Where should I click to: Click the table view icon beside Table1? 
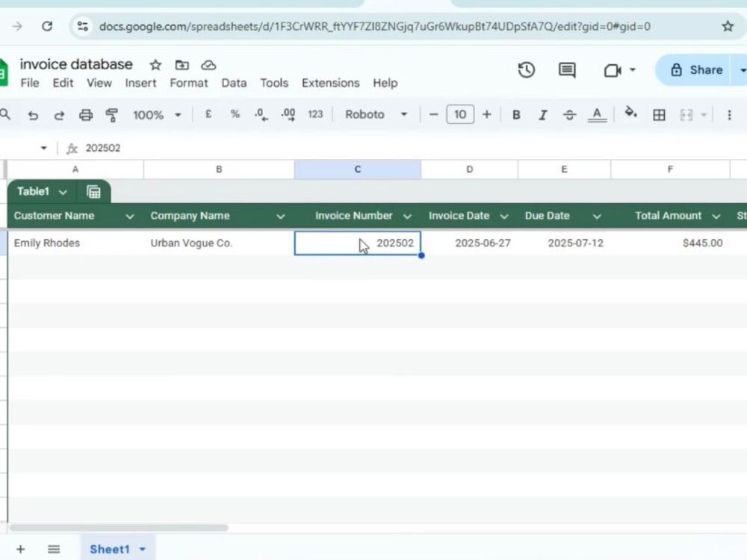point(93,192)
